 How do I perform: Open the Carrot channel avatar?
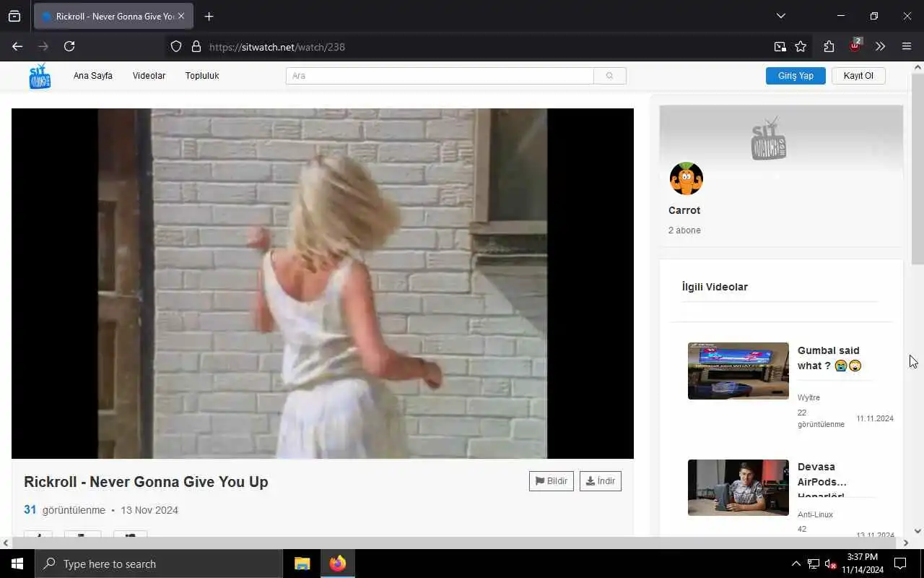pos(687,178)
